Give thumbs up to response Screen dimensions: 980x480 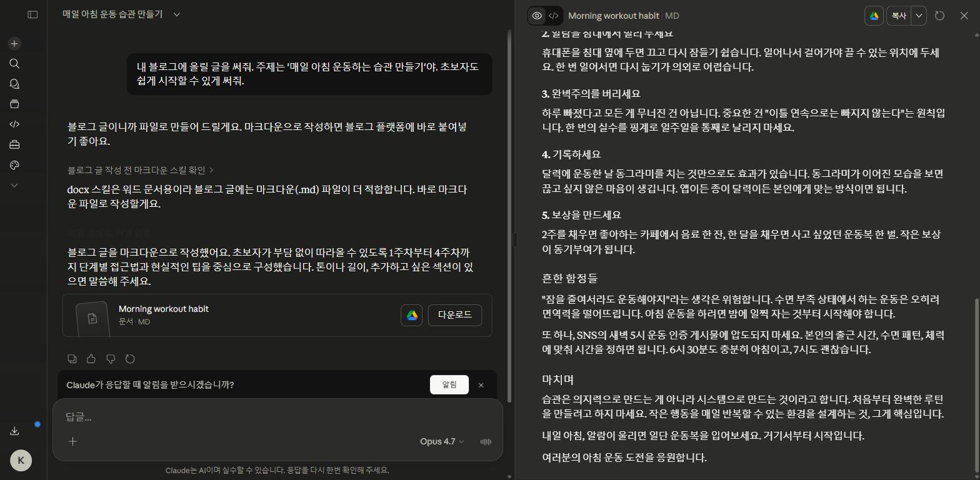pyautogui.click(x=91, y=359)
